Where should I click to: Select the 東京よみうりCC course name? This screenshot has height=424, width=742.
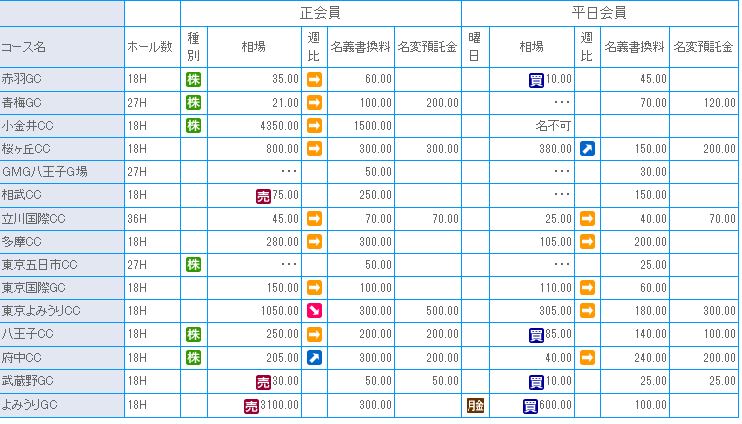tap(41, 311)
